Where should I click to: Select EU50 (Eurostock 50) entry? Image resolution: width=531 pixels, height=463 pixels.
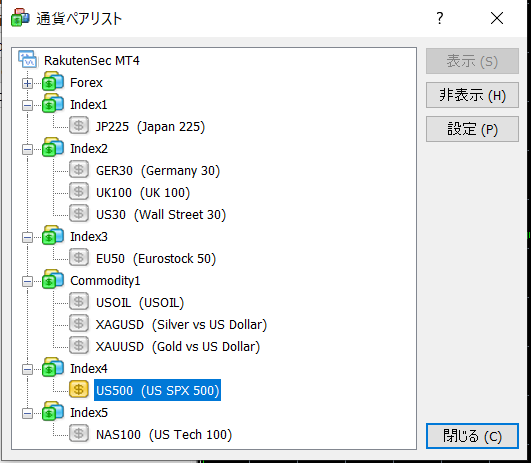click(156, 259)
